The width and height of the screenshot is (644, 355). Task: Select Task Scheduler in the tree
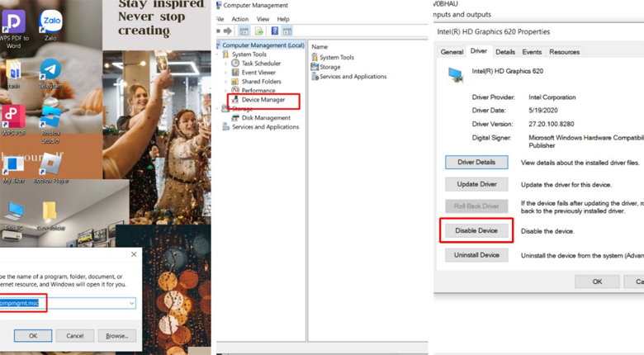point(261,64)
